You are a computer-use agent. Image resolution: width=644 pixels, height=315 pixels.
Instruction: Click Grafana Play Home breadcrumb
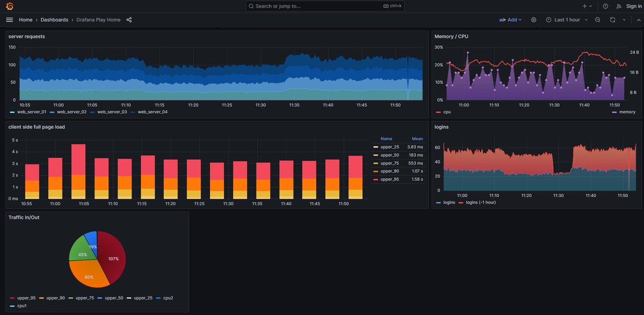click(99, 20)
